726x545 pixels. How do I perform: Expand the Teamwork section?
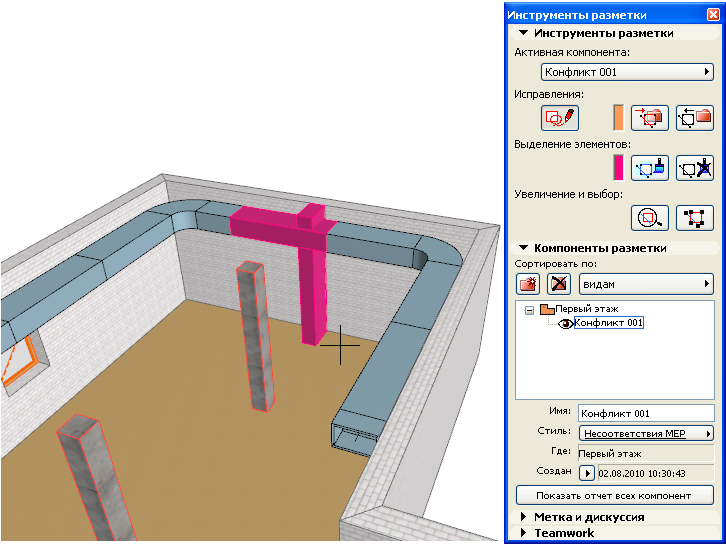523,532
